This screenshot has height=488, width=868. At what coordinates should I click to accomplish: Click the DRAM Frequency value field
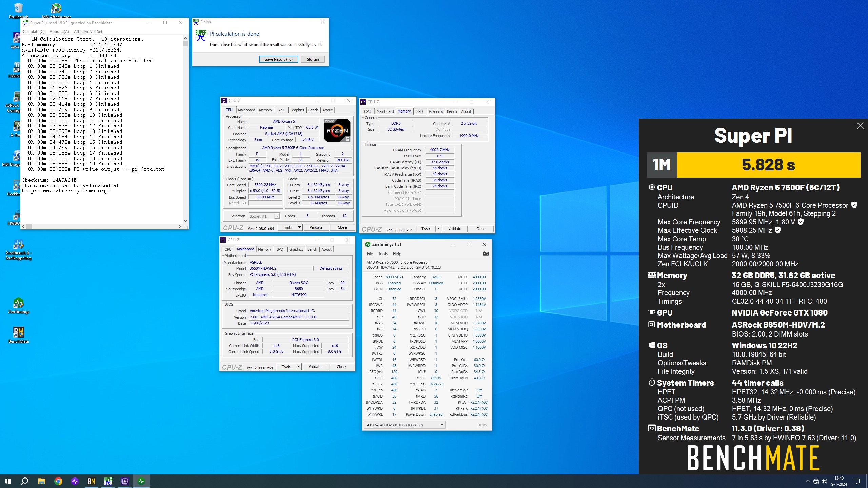tap(439, 150)
